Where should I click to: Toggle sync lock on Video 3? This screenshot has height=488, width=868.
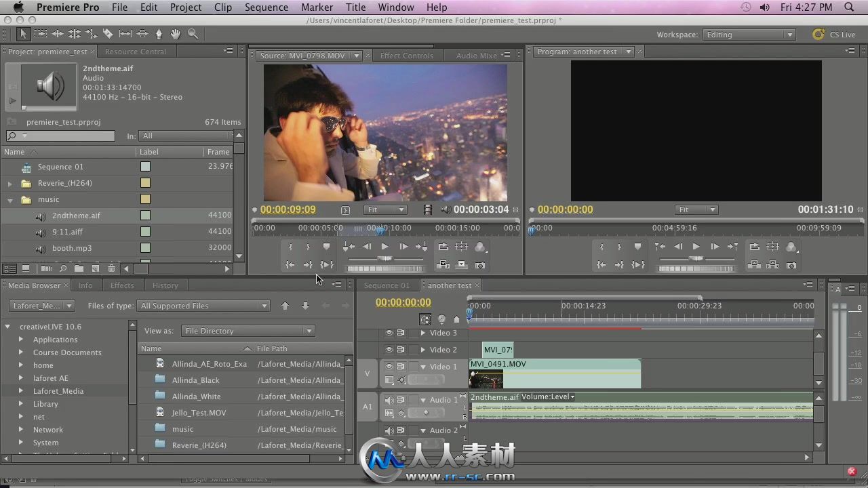coord(401,333)
